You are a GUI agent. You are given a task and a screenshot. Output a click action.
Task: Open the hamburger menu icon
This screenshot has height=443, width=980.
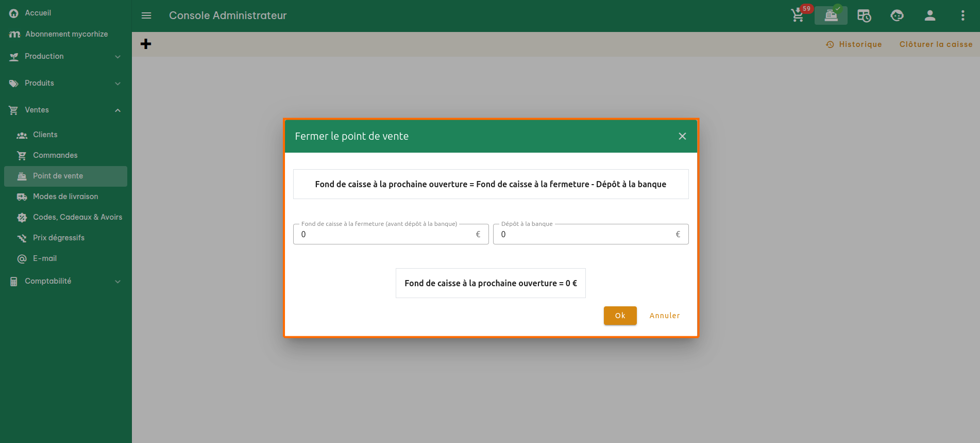146,15
